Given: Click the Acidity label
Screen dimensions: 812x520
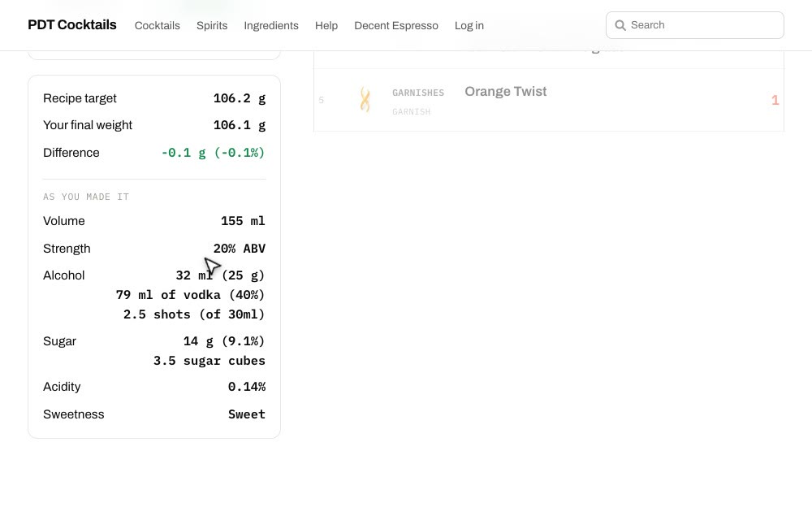Looking at the screenshot, I should click(x=62, y=387).
